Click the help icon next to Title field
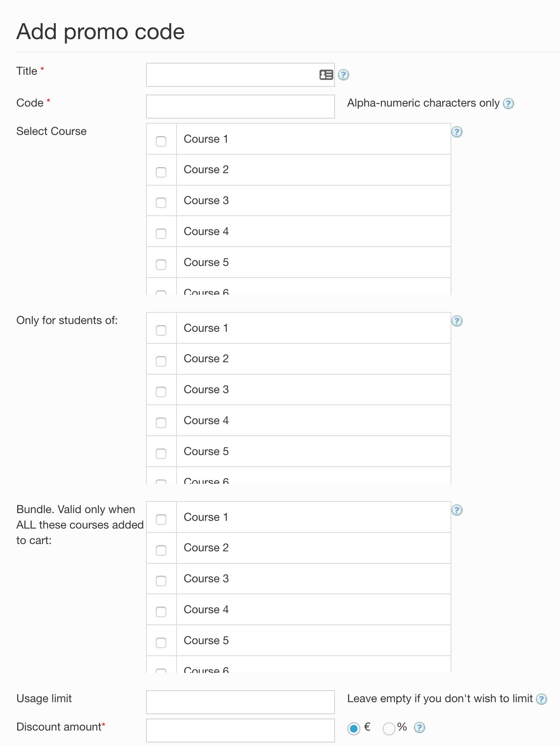The height and width of the screenshot is (746, 560). 343,75
